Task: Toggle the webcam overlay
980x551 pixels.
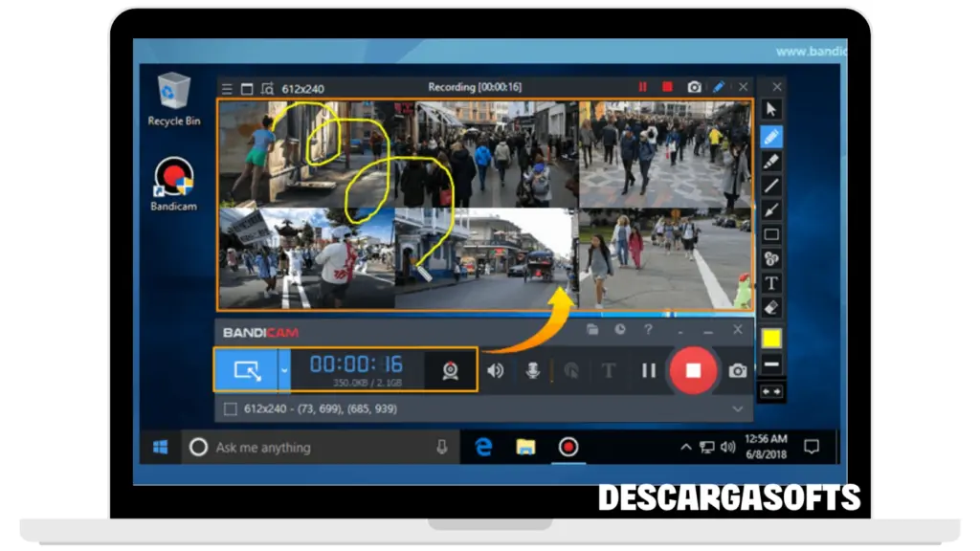Action: [450, 370]
